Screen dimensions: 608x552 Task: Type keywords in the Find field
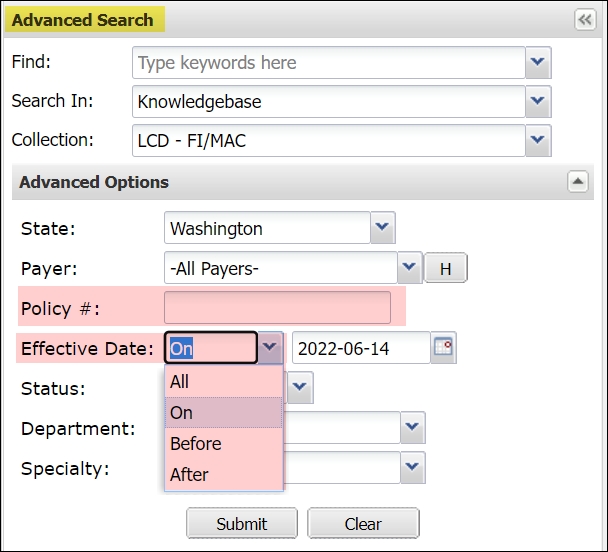(328, 63)
